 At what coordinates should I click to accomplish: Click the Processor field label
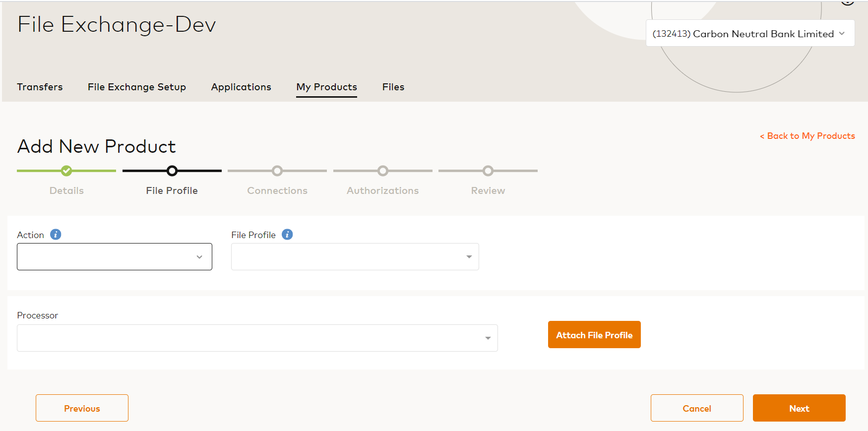pos(37,315)
